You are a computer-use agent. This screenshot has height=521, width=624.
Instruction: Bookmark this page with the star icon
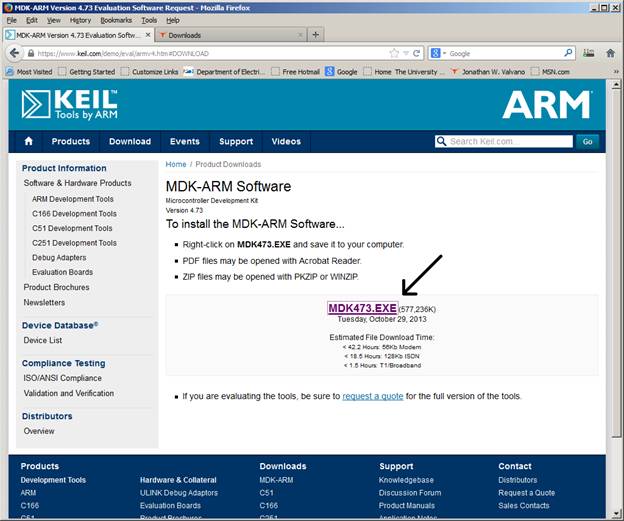[x=394, y=53]
